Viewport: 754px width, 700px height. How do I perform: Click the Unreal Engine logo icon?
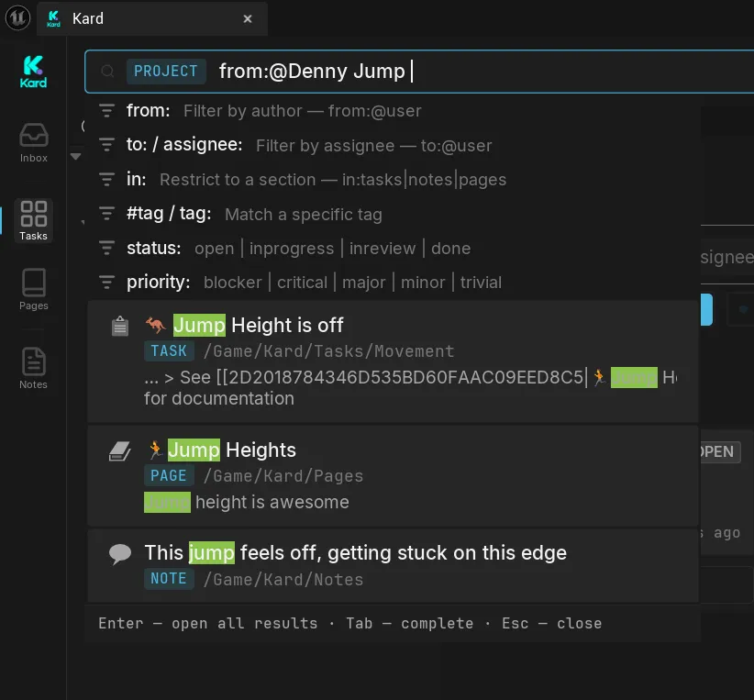17,17
